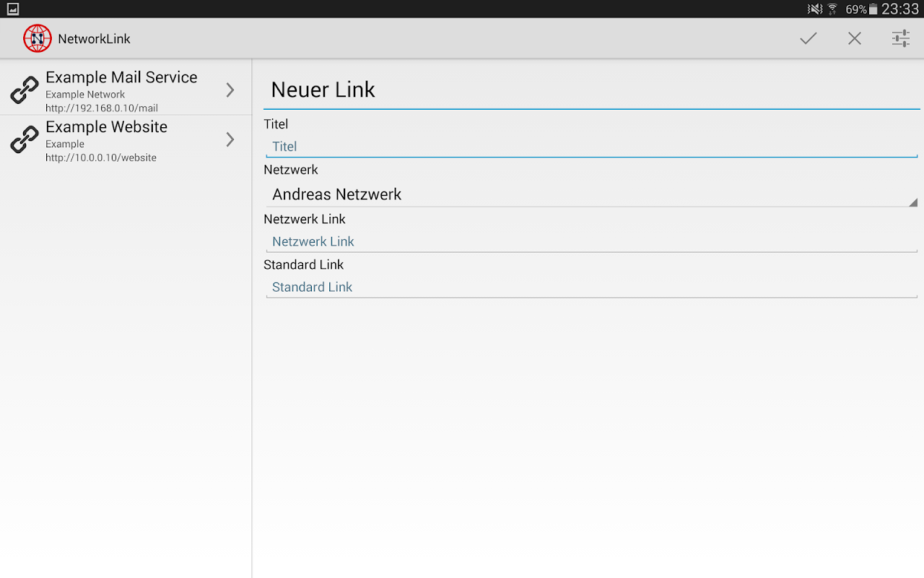Tap the battery status icon
Viewport: 924px width, 578px height.
(873, 9)
